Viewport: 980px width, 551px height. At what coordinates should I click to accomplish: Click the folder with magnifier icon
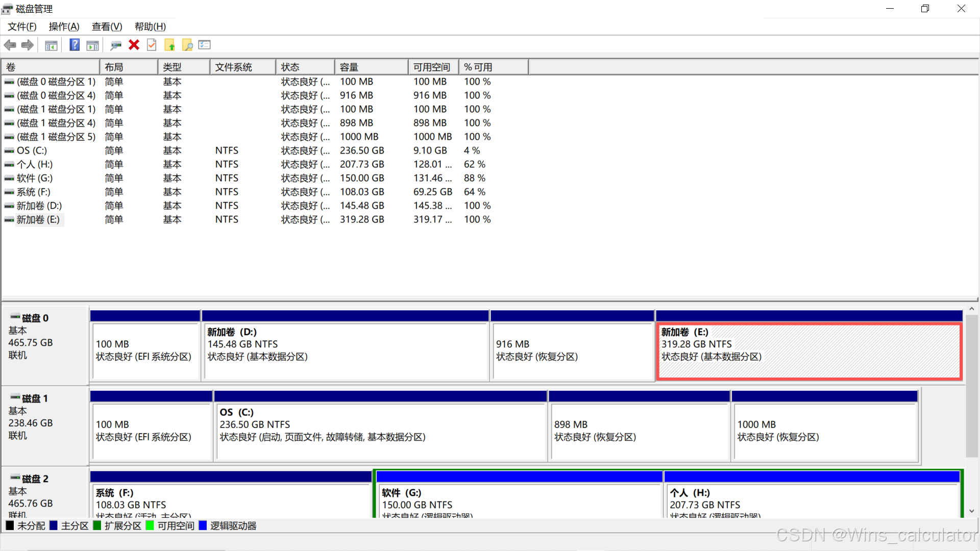coord(187,45)
